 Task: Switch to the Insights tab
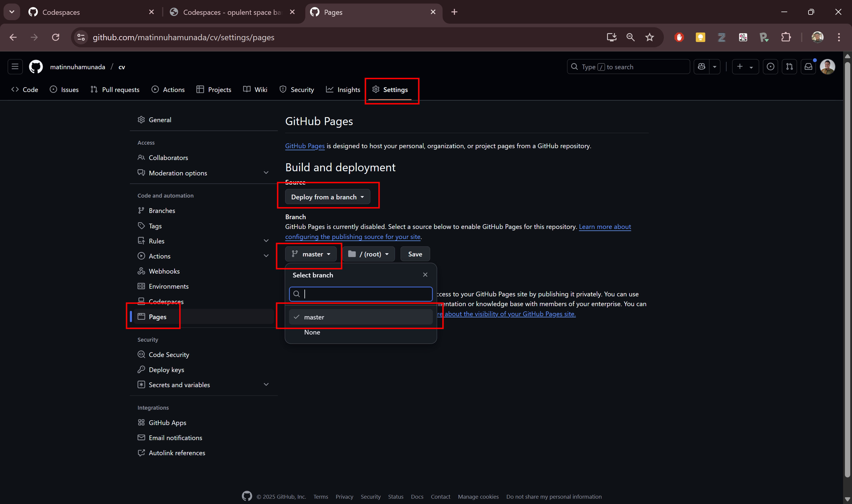[x=343, y=89]
